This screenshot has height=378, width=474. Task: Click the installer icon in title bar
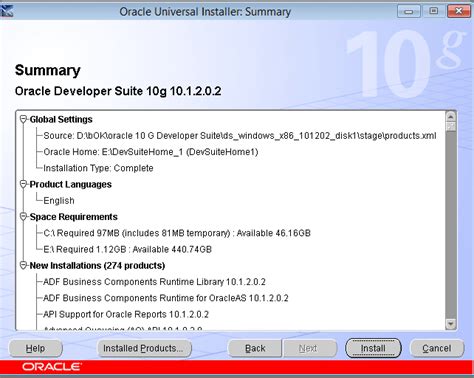(7, 11)
